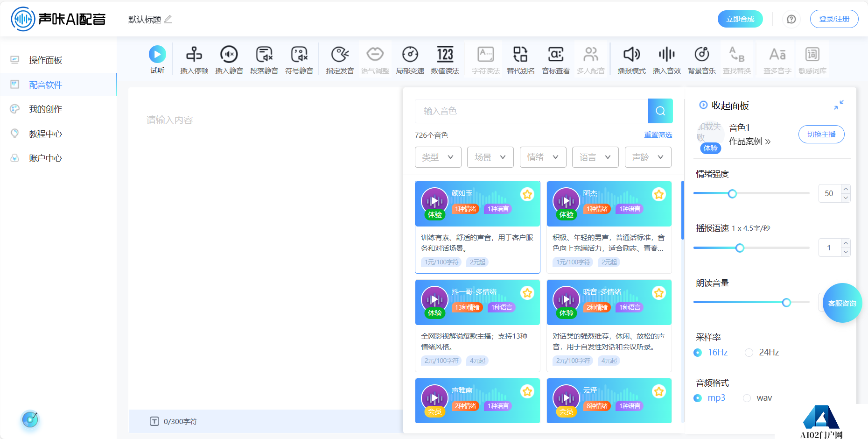The width and height of the screenshot is (868, 439).
Task: Open the 段落静音 tool
Action: tap(264, 60)
